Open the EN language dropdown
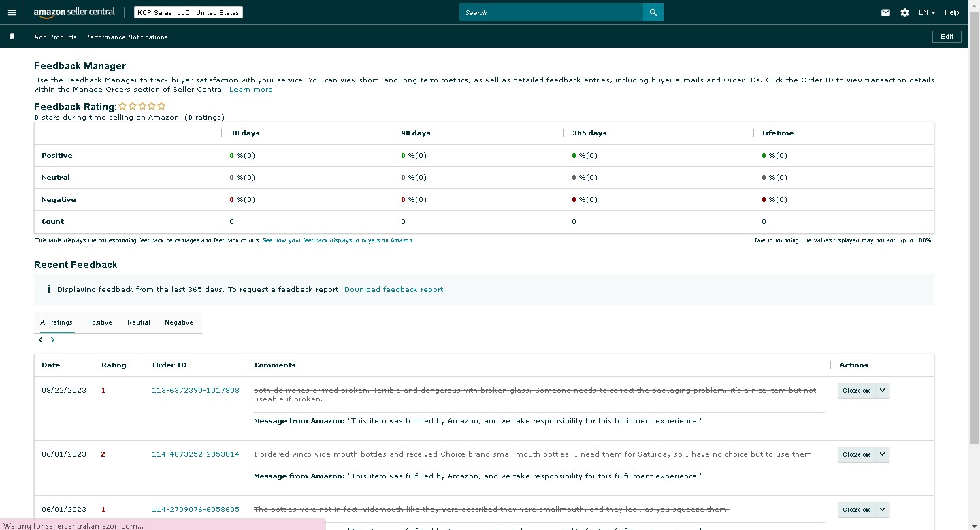This screenshot has width=980, height=530. pyautogui.click(x=927, y=12)
